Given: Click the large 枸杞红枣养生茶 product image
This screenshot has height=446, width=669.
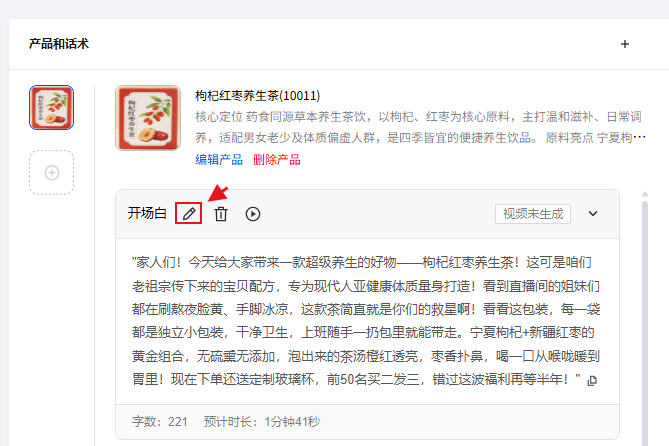Looking at the screenshot, I should pyautogui.click(x=148, y=118).
